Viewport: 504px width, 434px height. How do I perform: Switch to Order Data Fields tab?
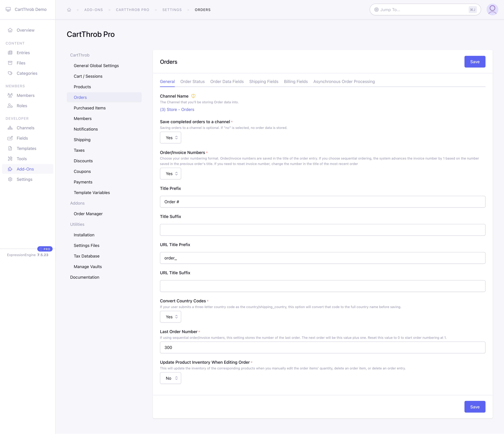[x=227, y=81]
